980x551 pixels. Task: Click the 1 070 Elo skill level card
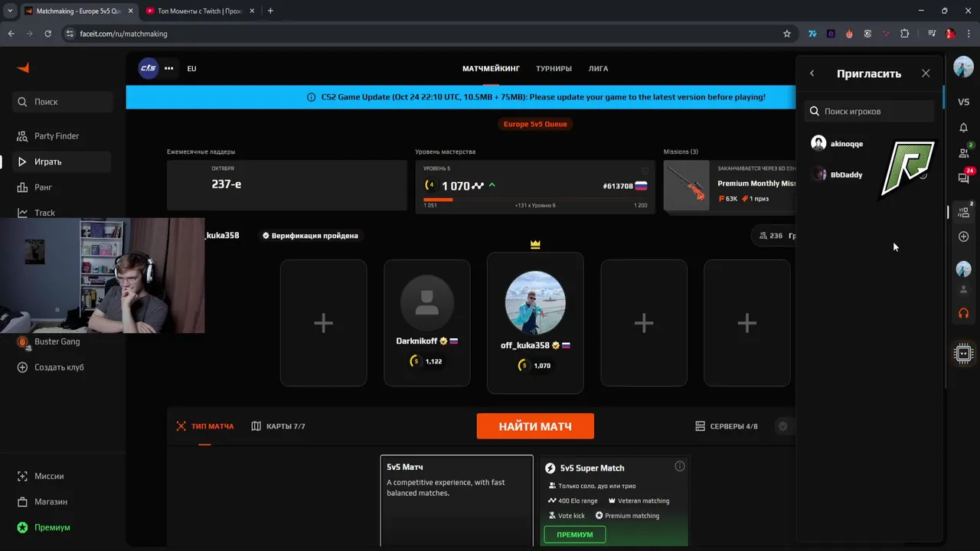coord(535,186)
